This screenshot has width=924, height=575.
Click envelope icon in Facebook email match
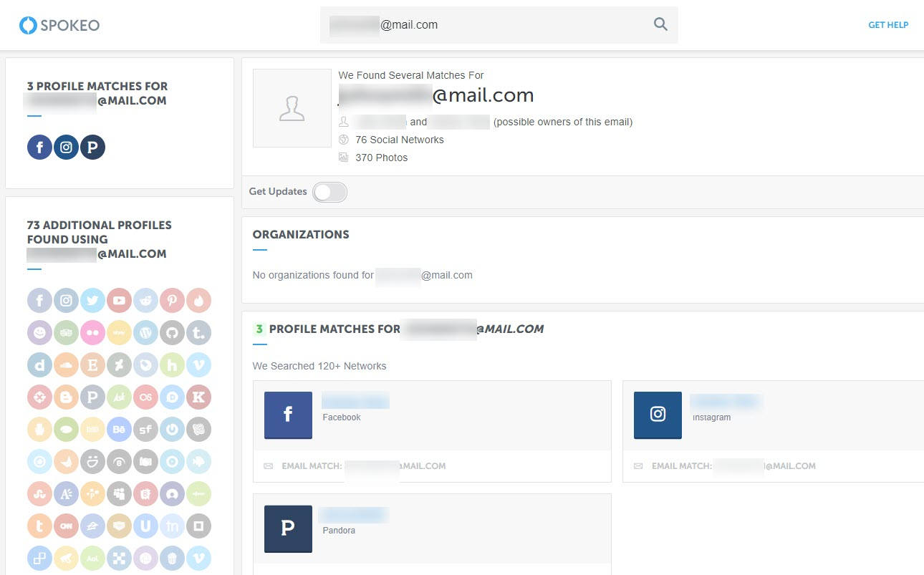click(269, 466)
